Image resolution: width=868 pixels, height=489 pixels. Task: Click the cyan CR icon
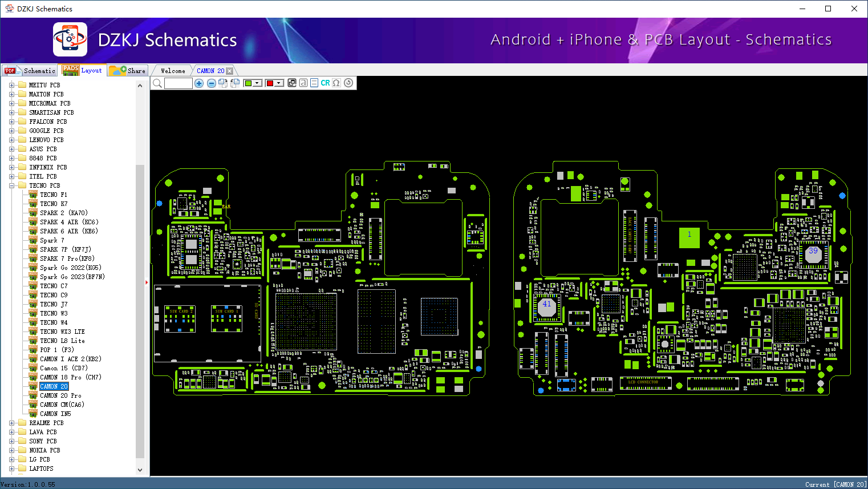(325, 83)
